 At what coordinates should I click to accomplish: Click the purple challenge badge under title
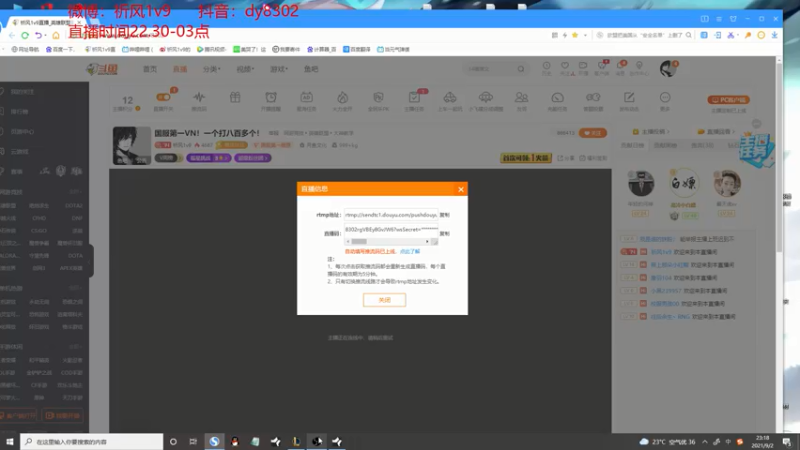[208, 158]
